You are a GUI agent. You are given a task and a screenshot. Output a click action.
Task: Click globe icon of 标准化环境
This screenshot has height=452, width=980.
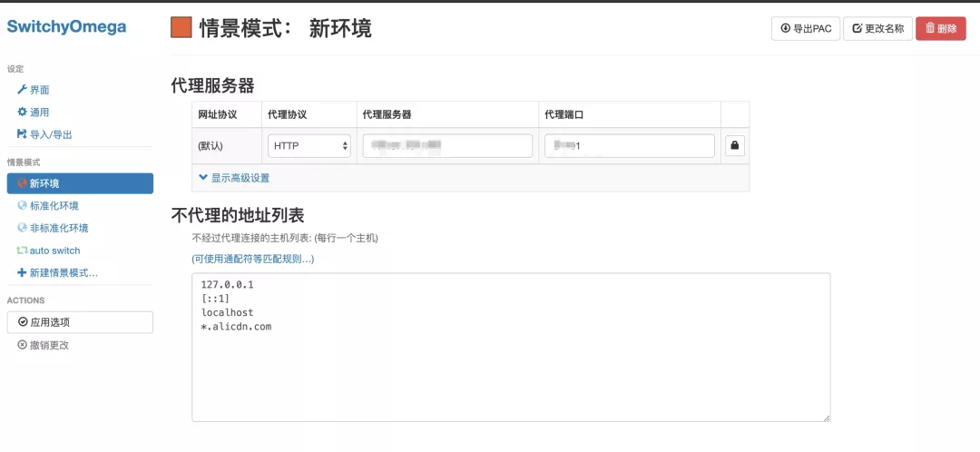[22, 205]
